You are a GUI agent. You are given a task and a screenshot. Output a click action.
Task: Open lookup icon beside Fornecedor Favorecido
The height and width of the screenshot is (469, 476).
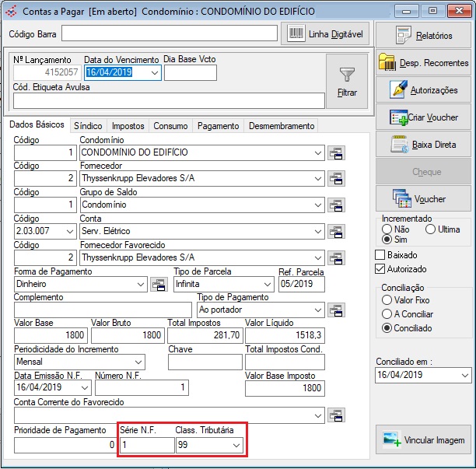pyautogui.click(x=336, y=257)
